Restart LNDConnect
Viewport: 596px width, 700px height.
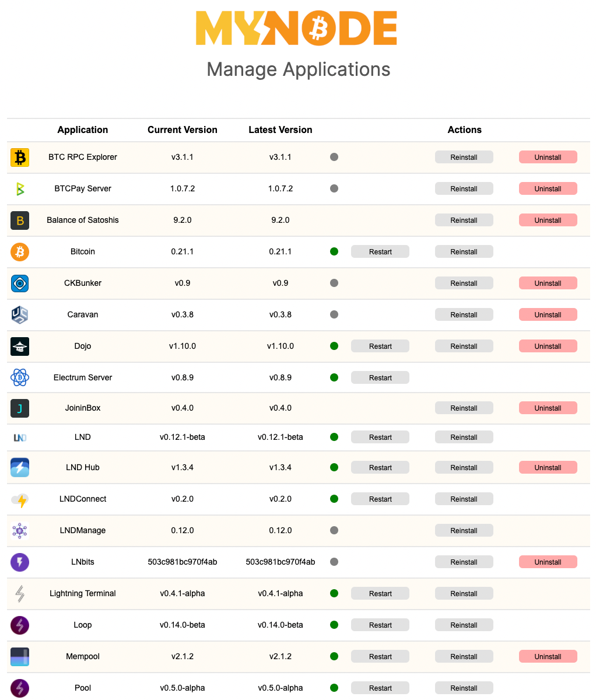click(380, 499)
